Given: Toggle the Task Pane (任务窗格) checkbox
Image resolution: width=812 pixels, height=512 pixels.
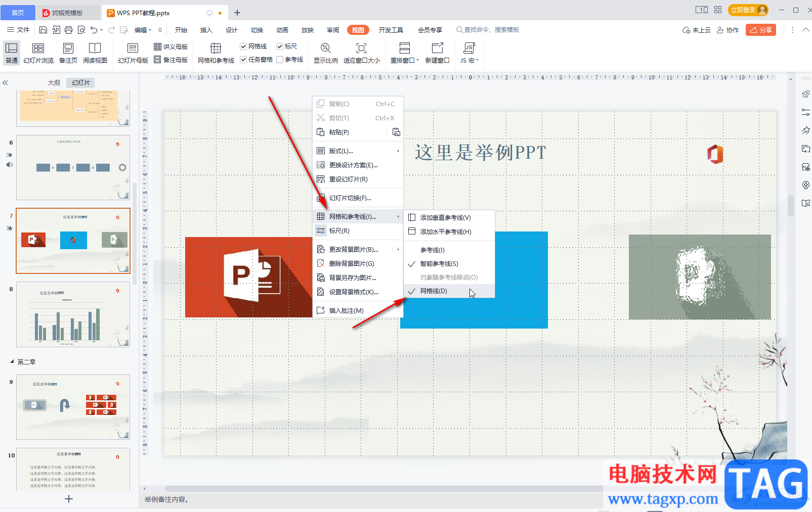Looking at the screenshot, I should (x=243, y=60).
